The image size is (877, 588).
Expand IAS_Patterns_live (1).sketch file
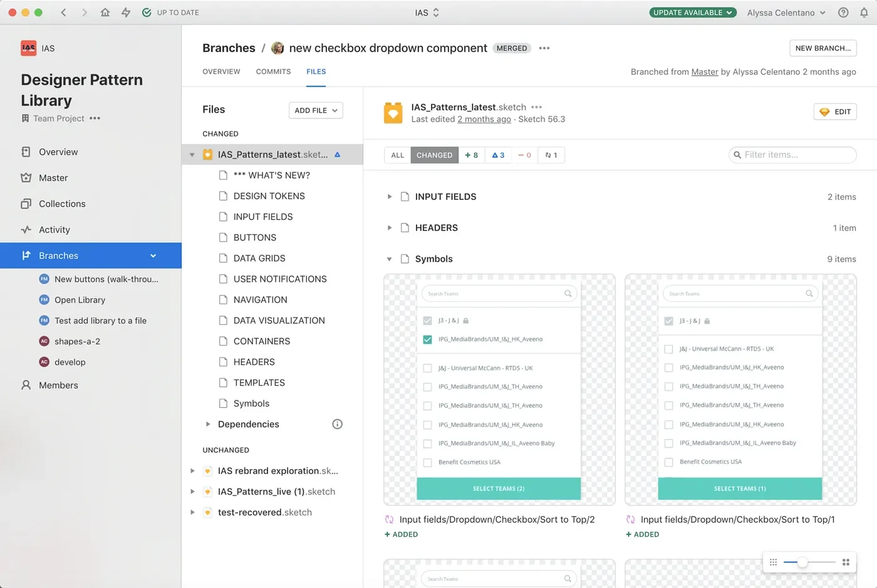[192, 492]
